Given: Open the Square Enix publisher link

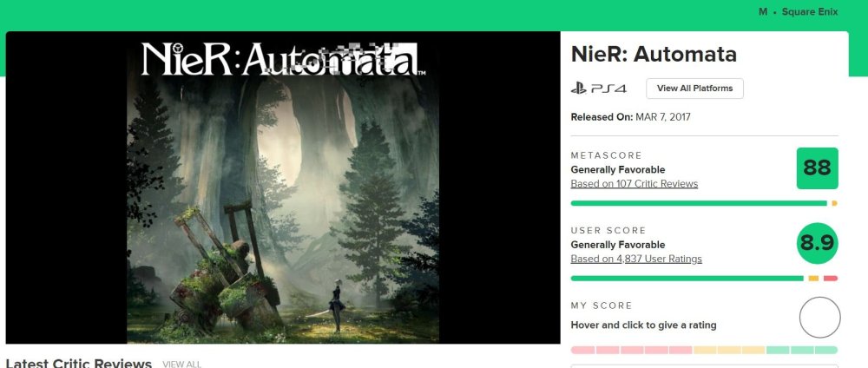Looking at the screenshot, I should pos(811,12).
